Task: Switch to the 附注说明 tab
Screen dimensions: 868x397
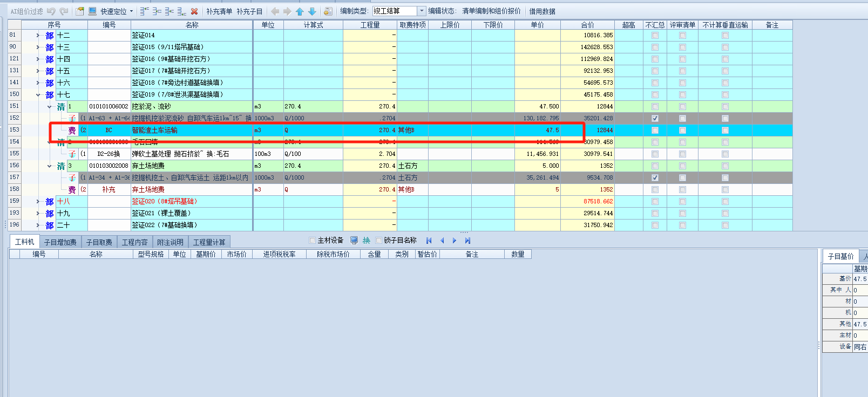Action: (x=171, y=242)
